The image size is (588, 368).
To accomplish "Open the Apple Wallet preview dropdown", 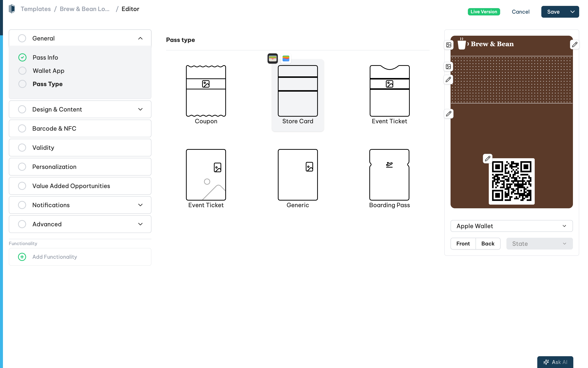I will (x=511, y=226).
